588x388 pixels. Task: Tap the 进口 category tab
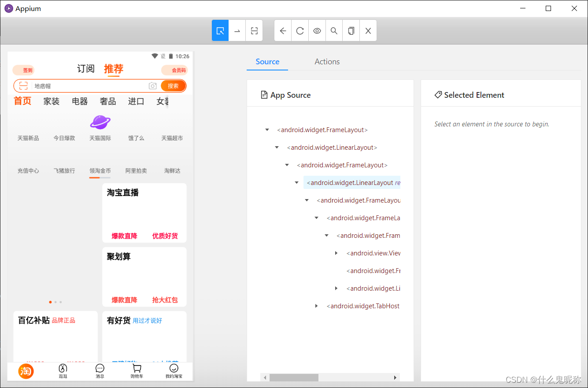point(136,101)
